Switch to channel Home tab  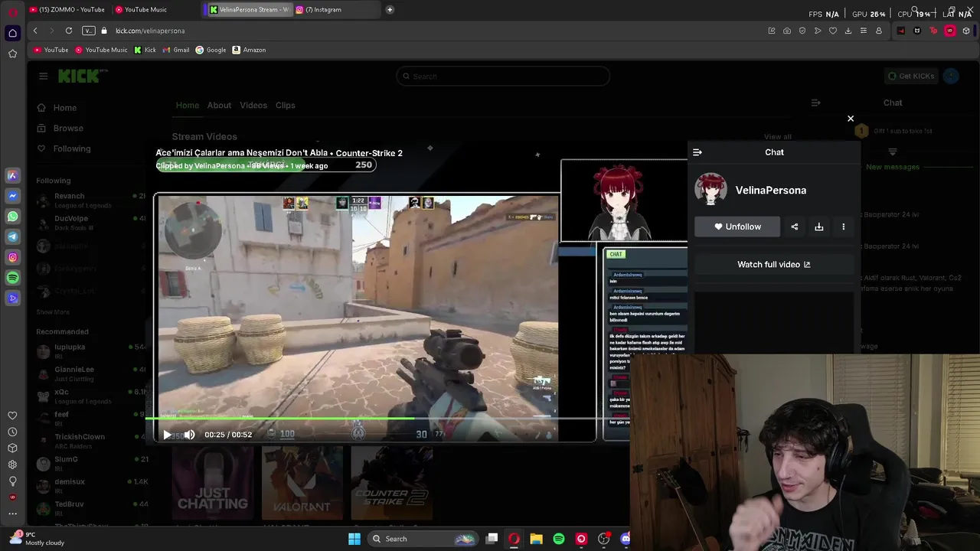pos(187,105)
